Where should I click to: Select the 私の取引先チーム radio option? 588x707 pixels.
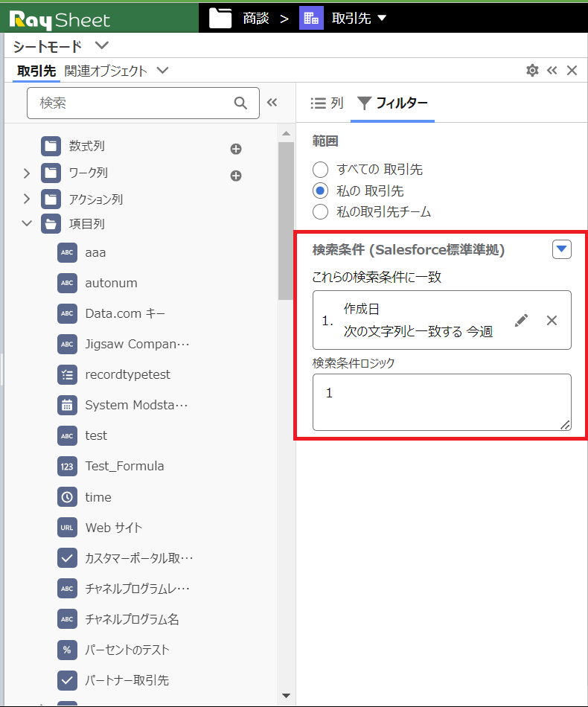[x=320, y=211]
